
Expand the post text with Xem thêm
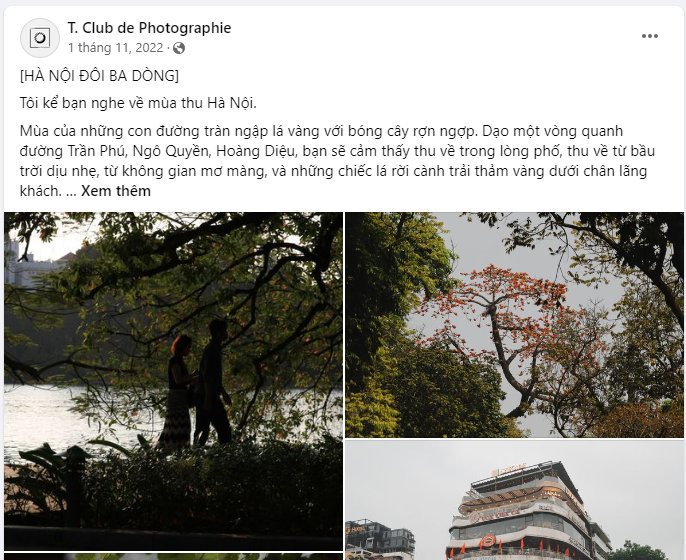(x=116, y=191)
